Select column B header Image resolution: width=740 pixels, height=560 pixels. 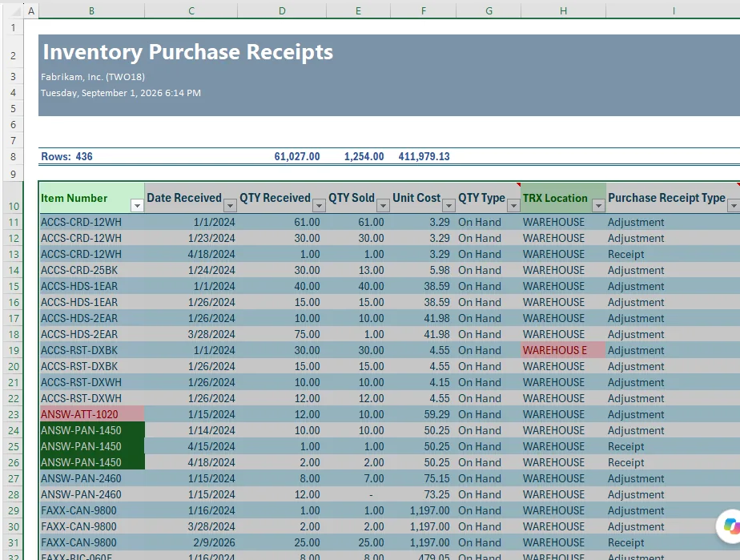coord(91,11)
